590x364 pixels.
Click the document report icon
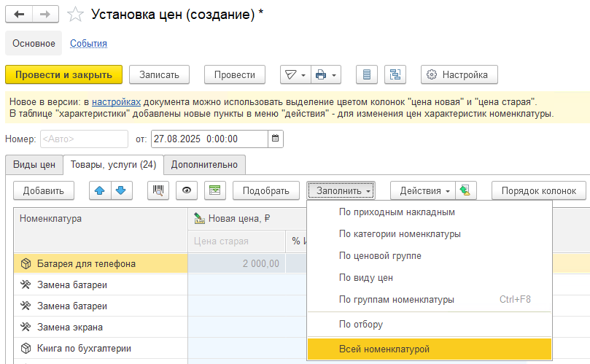coord(367,74)
